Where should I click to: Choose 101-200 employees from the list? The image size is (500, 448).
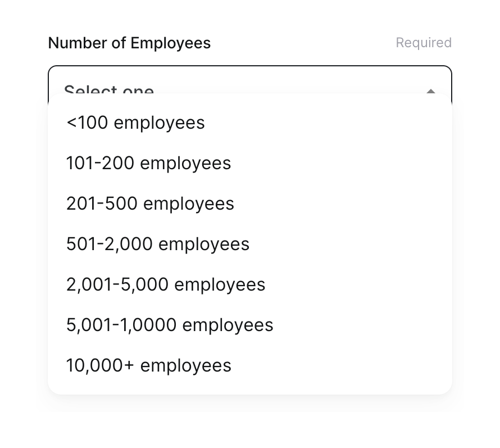(148, 162)
